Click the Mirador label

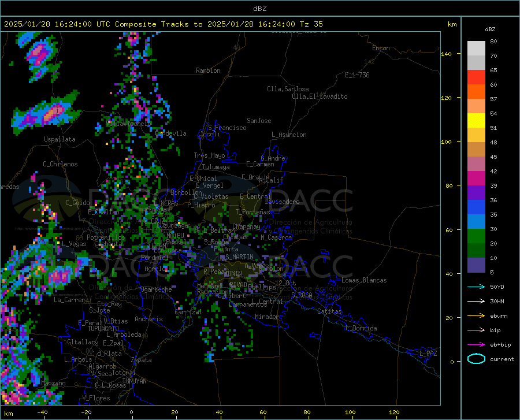tap(266, 317)
